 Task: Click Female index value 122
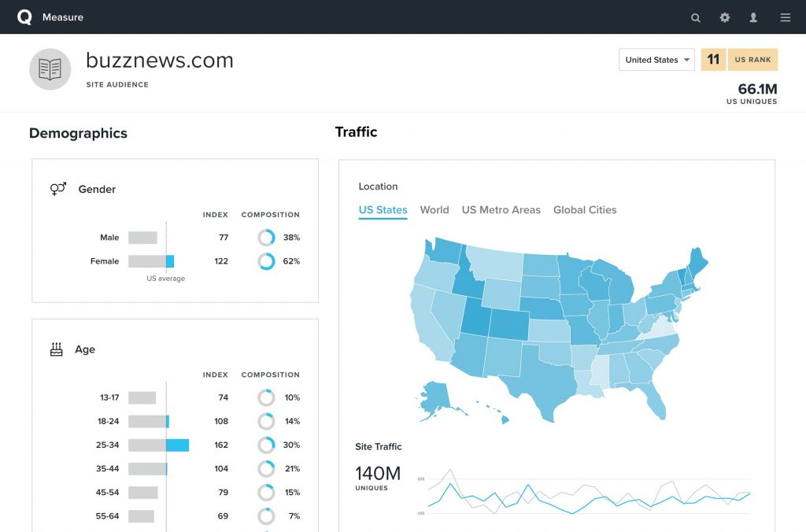(221, 261)
